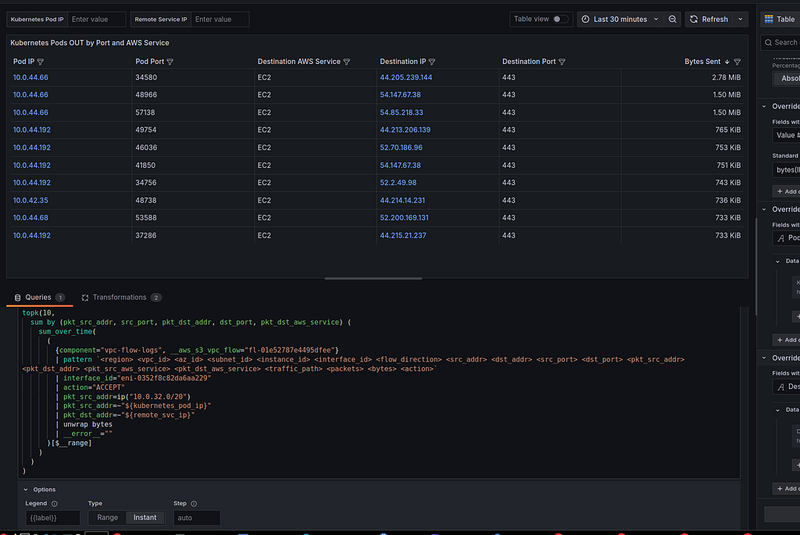The image size is (800, 535).
Task: Open destination IP link 44.205.239.144
Action: tap(406, 78)
